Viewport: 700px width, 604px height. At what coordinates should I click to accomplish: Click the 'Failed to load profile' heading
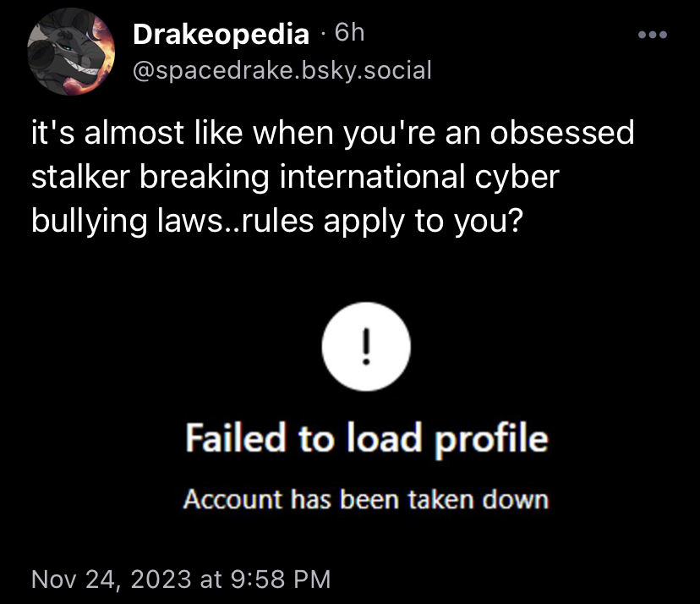tap(367, 439)
